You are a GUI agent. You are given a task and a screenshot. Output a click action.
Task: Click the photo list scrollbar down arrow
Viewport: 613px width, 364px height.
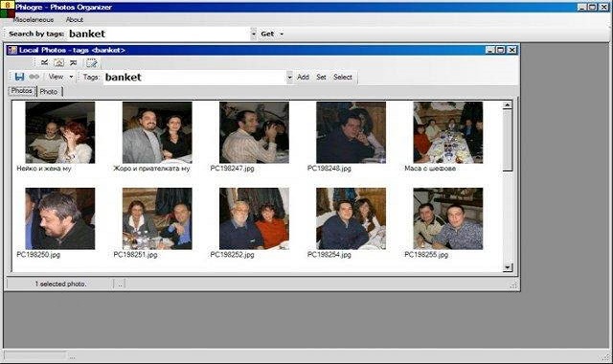(x=507, y=267)
